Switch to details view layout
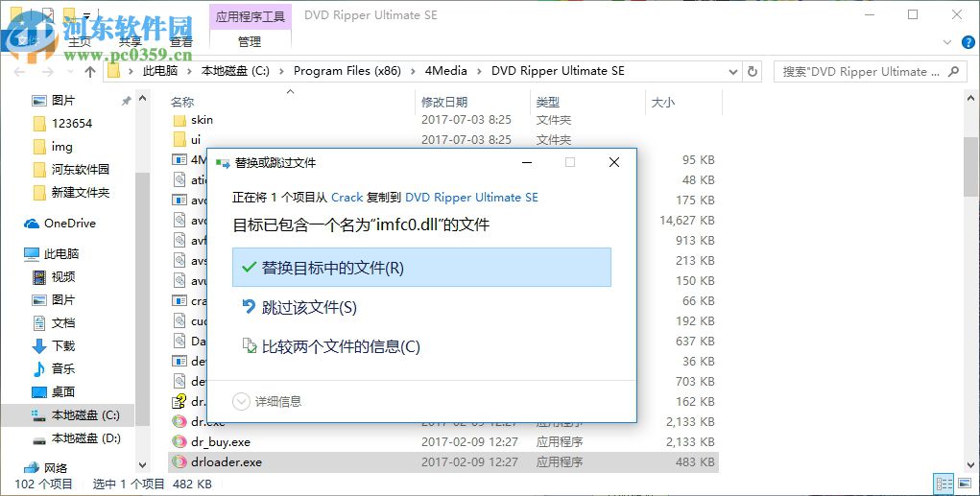The image size is (980, 496). (x=944, y=484)
